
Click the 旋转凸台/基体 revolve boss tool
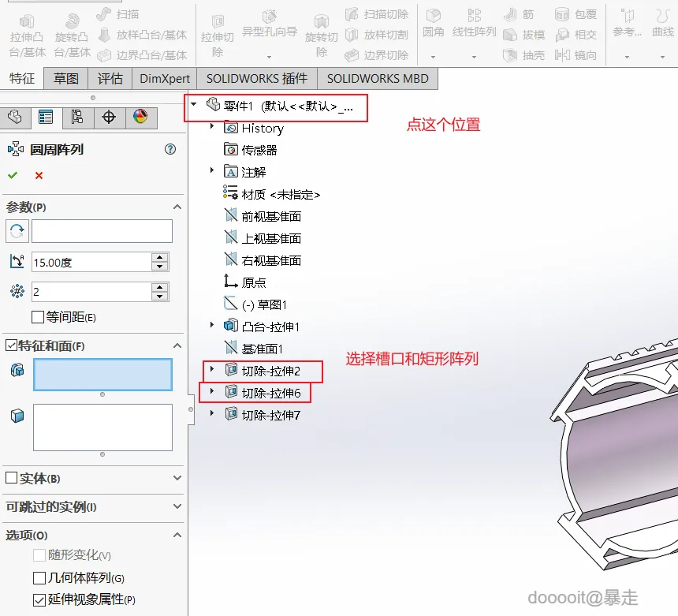[73, 37]
